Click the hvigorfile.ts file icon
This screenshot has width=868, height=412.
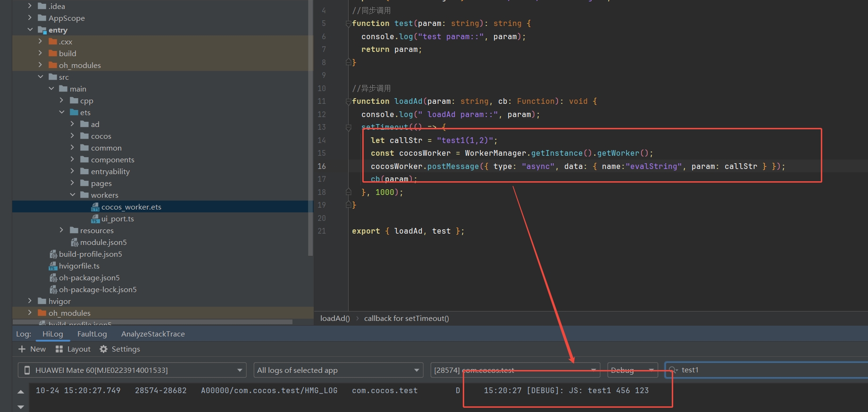tap(53, 266)
